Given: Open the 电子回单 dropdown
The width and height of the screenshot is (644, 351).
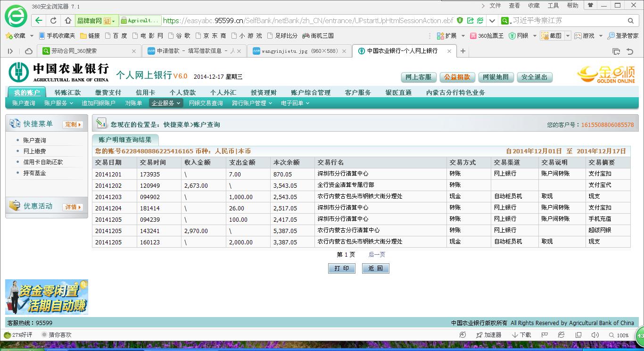Looking at the screenshot, I should pyautogui.click(x=295, y=103).
